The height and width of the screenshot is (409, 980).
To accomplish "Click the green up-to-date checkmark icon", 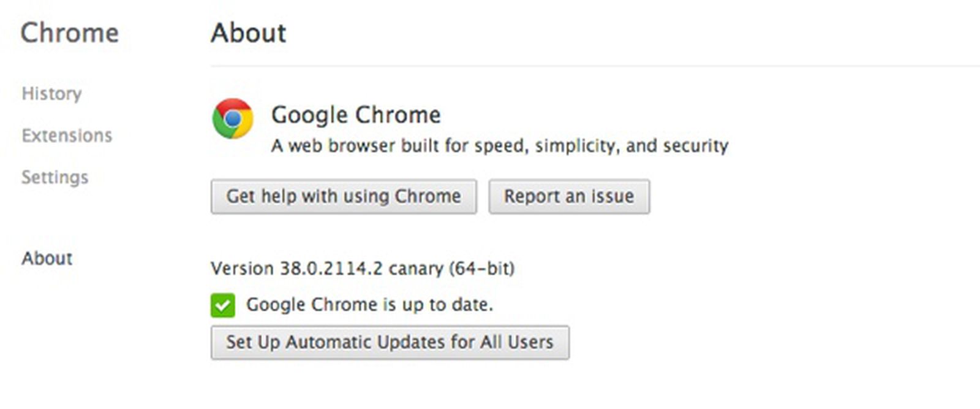I will [224, 304].
